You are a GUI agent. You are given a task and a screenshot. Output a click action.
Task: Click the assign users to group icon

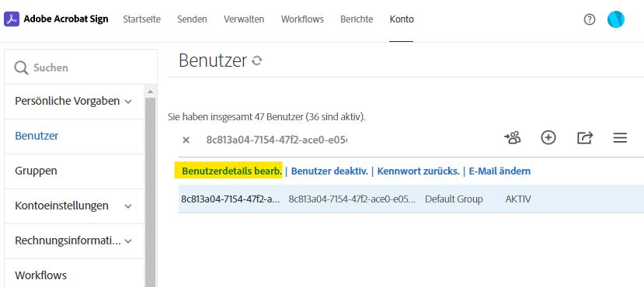pos(512,138)
